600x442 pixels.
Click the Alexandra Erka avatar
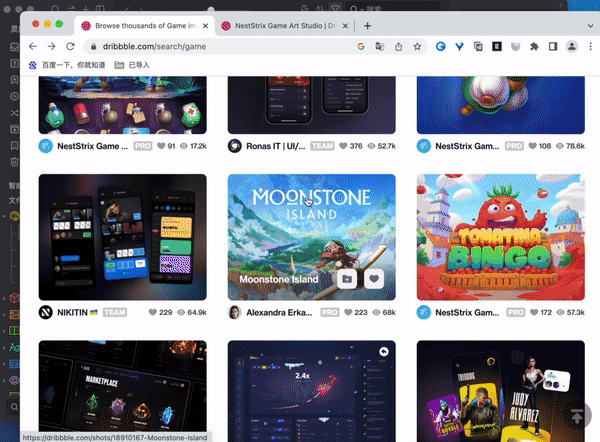[x=235, y=312]
